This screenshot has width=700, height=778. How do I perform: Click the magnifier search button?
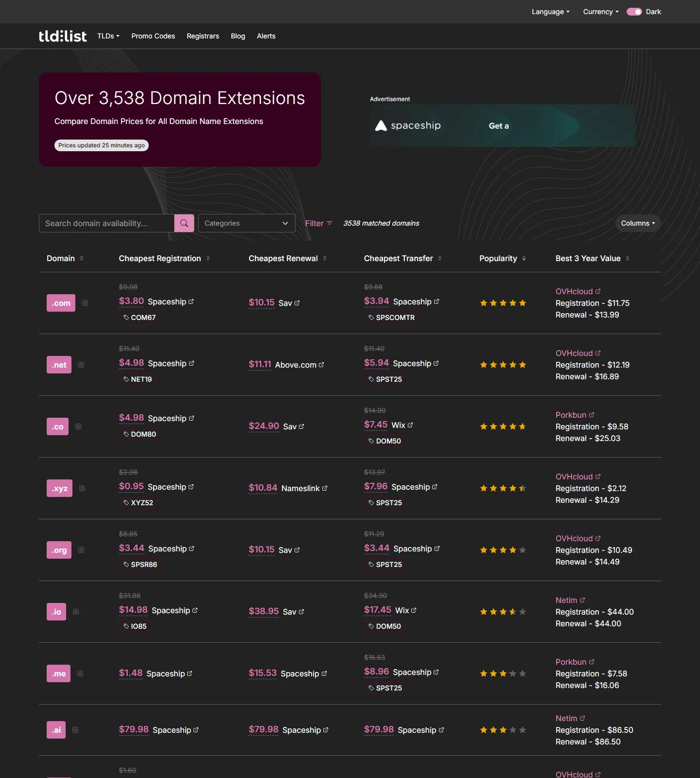(x=184, y=223)
